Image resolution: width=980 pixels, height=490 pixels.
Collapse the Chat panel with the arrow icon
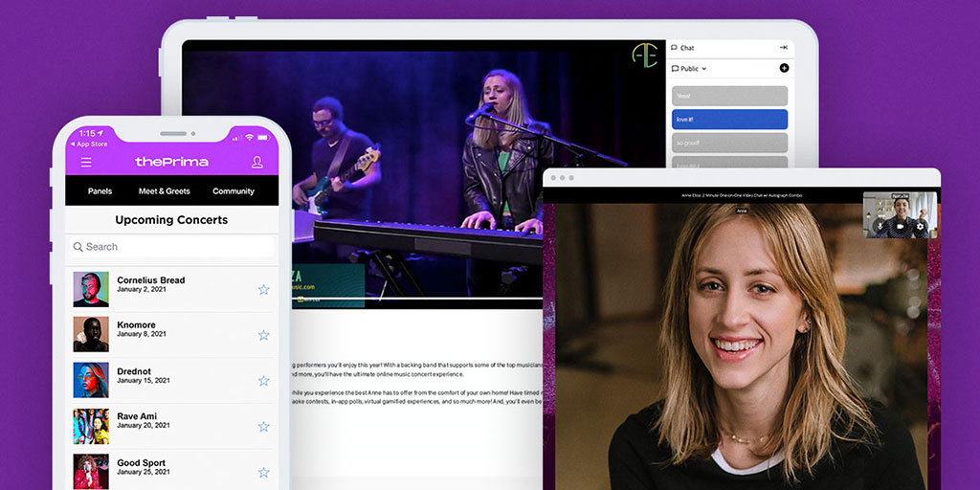click(x=783, y=48)
